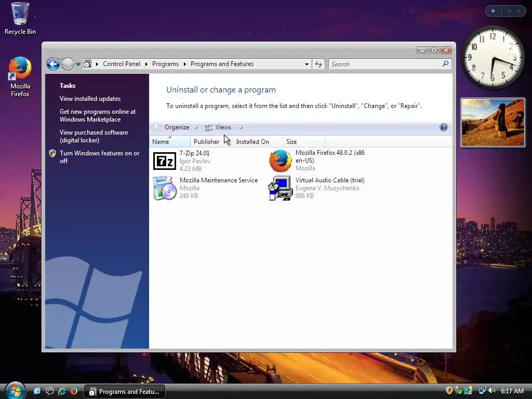The height and width of the screenshot is (399, 532).
Task: Launch Firefox from Quick Launch
Action: point(74,391)
